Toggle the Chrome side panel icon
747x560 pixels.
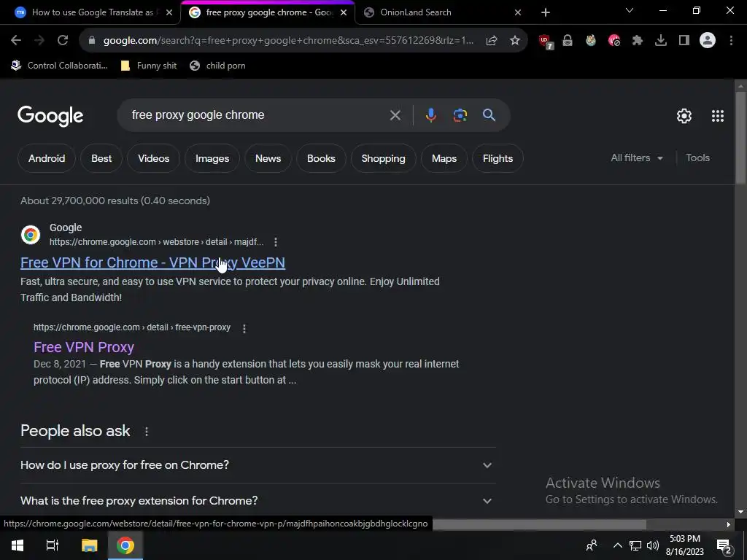point(684,41)
